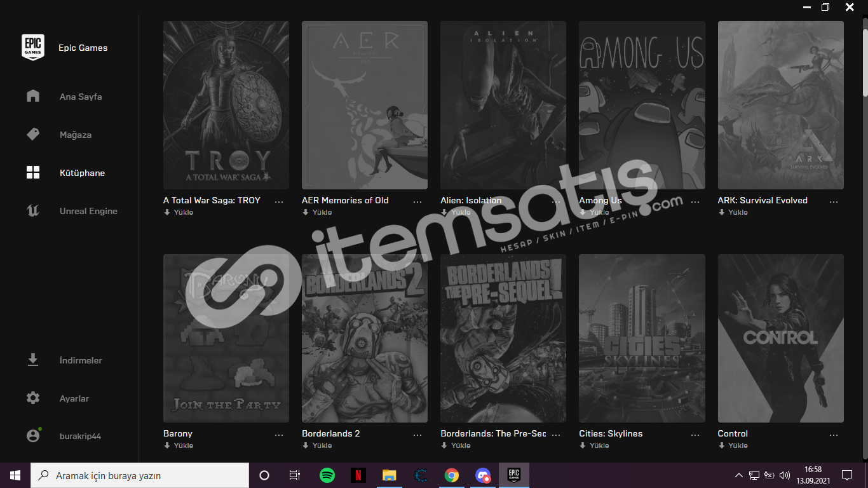Viewport: 868px width, 488px height.
Task: Click Windows search box on taskbar
Action: click(140, 475)
